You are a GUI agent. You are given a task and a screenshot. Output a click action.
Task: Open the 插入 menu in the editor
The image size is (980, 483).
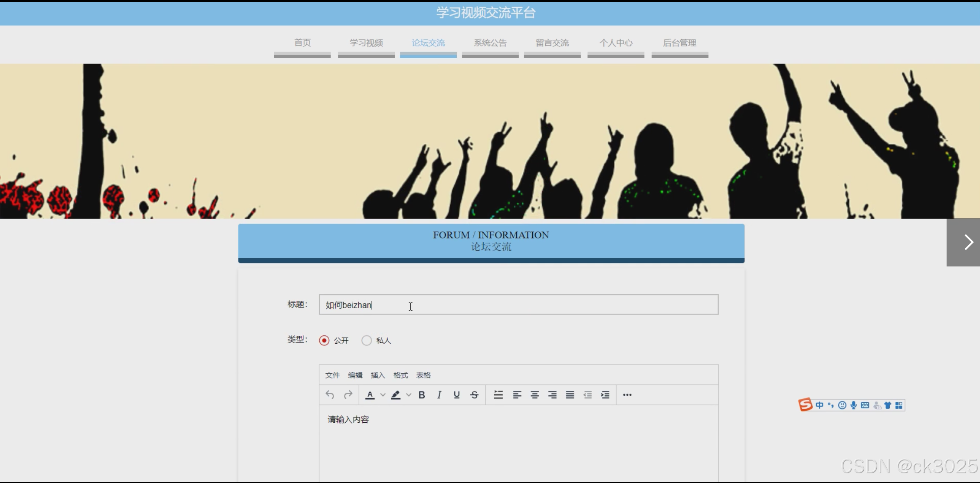(x=377, y=375)
